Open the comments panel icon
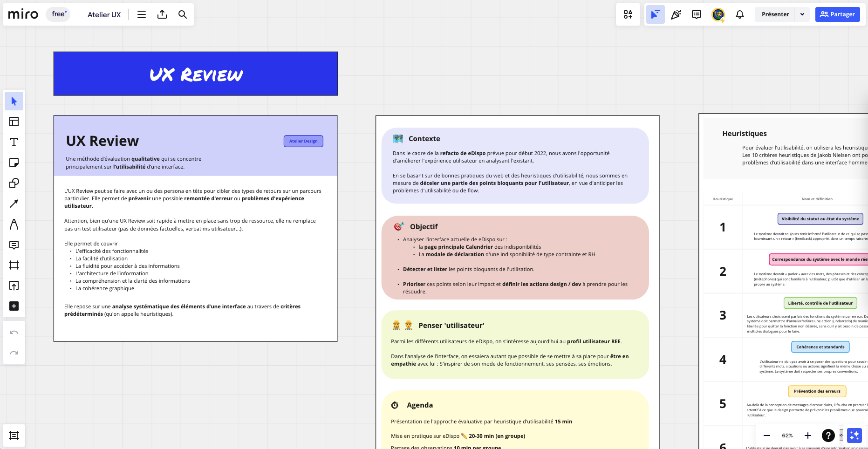The width and height of the screenshot is (868, 449). tap(697, 14)
